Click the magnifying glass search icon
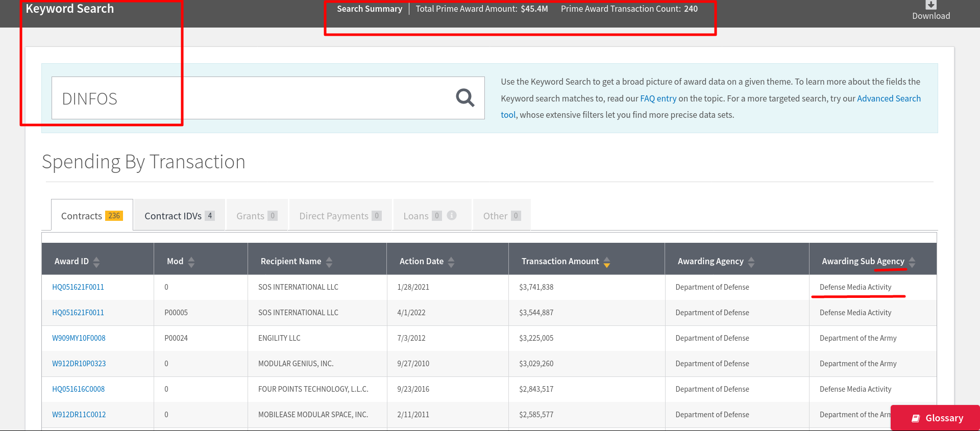Viewport: 980px width, 431px height. click(x=465, y=97)
